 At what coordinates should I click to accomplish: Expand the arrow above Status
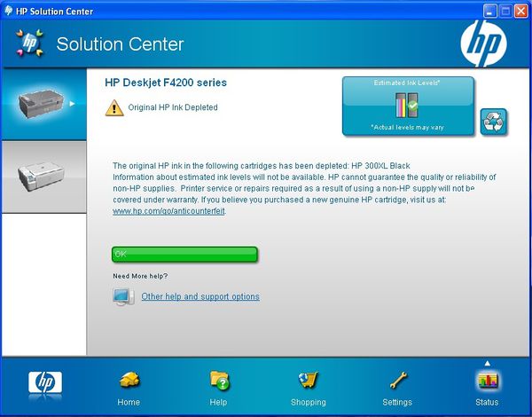coord(487,362)
